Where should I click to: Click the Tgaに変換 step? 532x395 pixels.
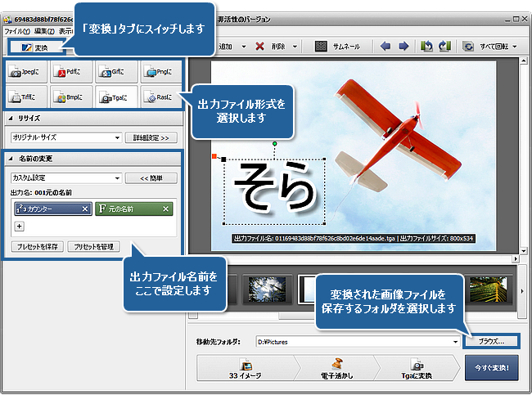point(417,368)
